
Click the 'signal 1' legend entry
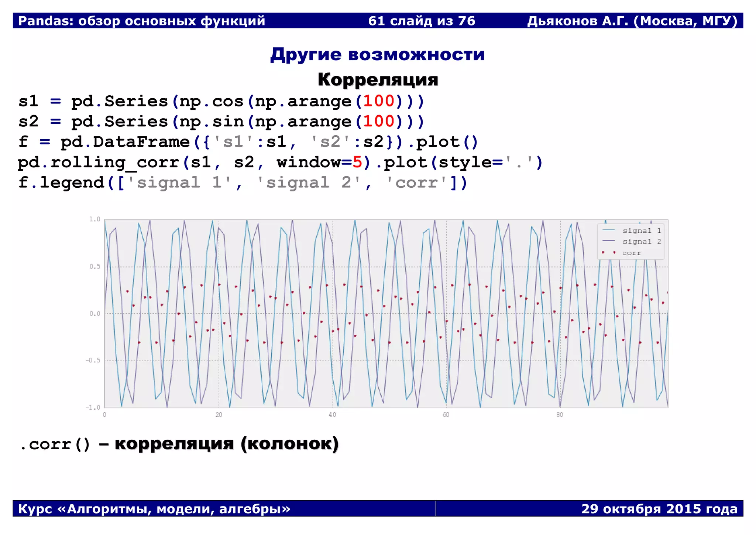click(642, 231)
